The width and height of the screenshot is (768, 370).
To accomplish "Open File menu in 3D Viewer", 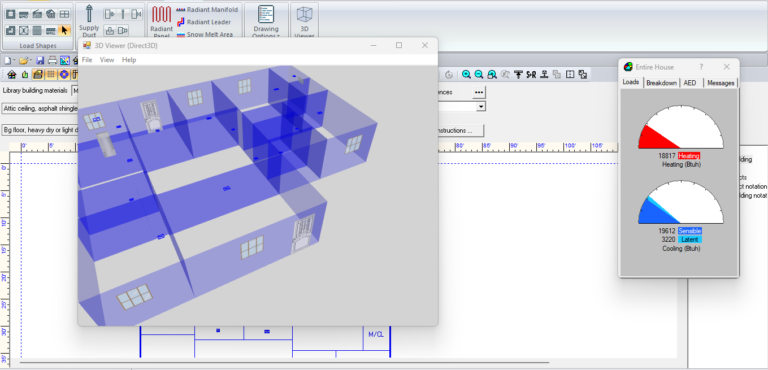I will [x=87, y=60].
